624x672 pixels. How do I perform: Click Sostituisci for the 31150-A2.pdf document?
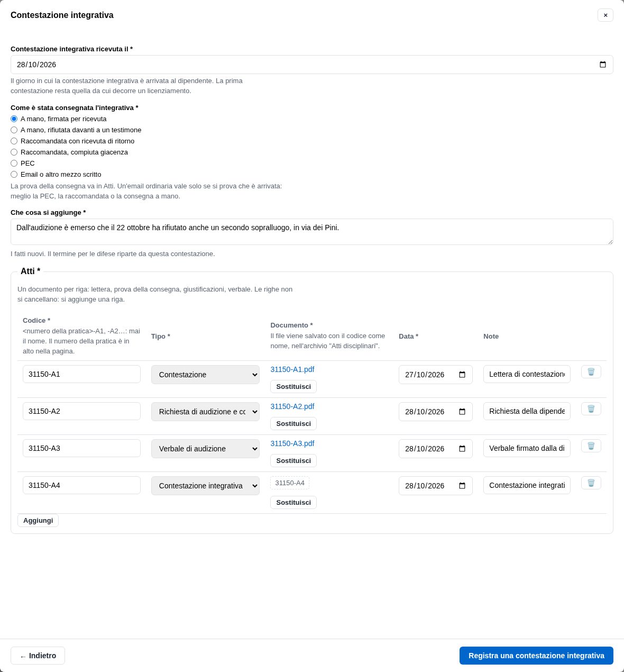[293, 424]
